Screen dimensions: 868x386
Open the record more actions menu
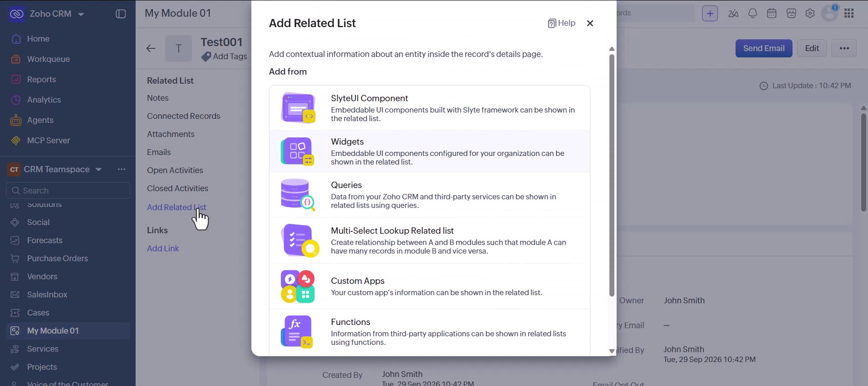coord(844,48)
